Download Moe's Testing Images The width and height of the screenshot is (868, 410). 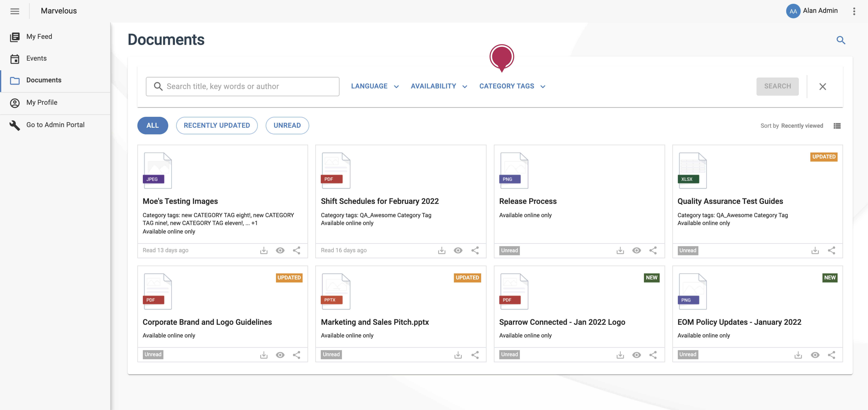[x=264, y=250]
